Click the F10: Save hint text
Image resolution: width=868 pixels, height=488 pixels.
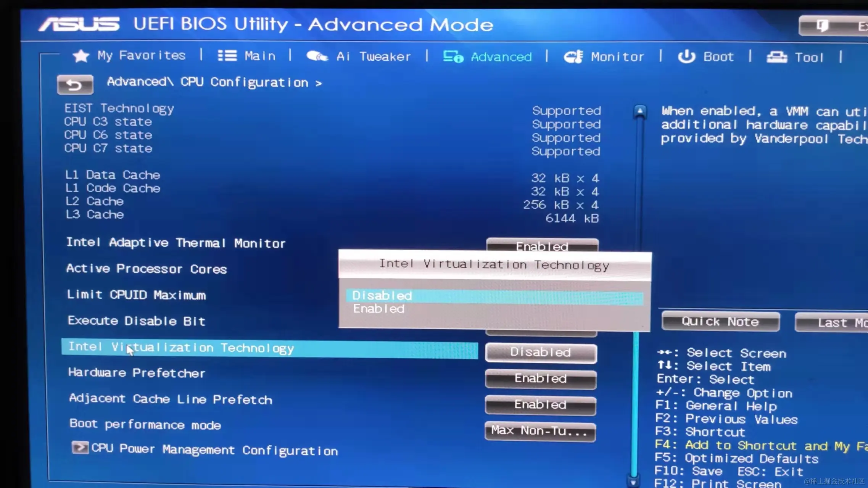tap(688, 472)
